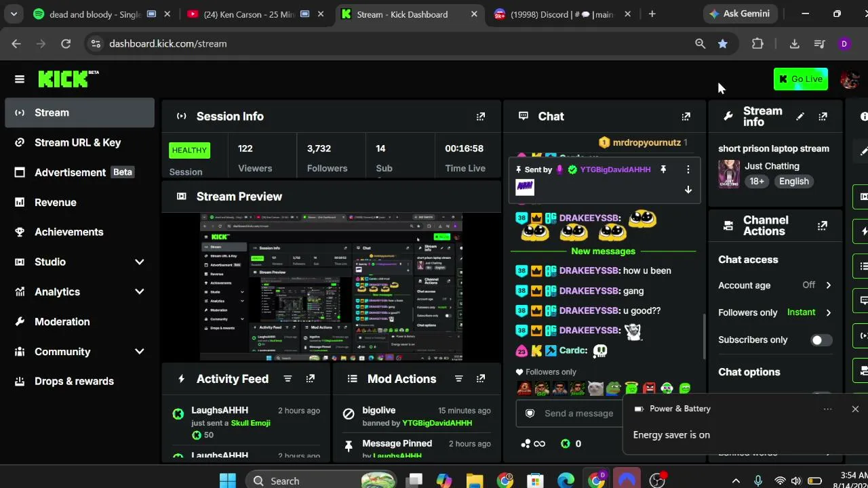
Task: Open Account age chat access settings
Action: [775, 285]
